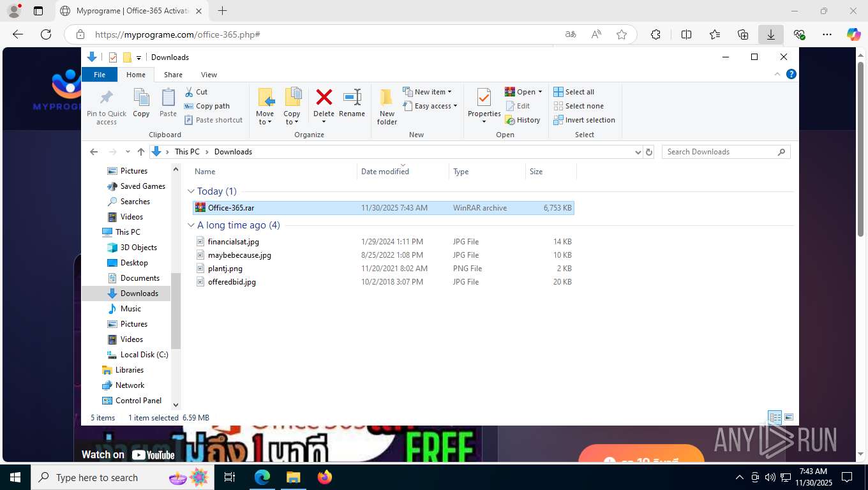Viewport: 868px width, 490px height.
Task: Click Select none
Action: point(578,106)
